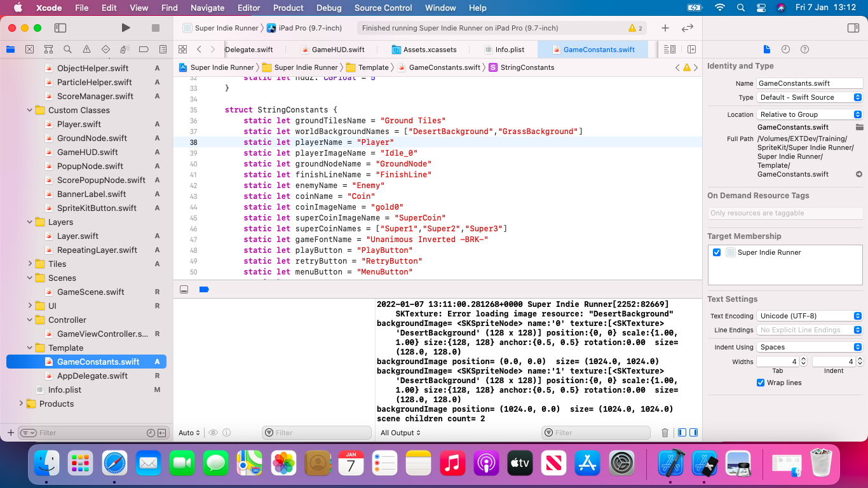
Task: Open the Text Encoding dropdown
Action: (x=809, y=316)
